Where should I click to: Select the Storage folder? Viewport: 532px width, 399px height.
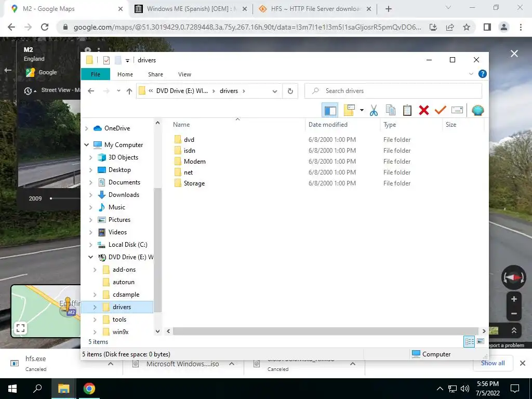[x=194, y=183]
